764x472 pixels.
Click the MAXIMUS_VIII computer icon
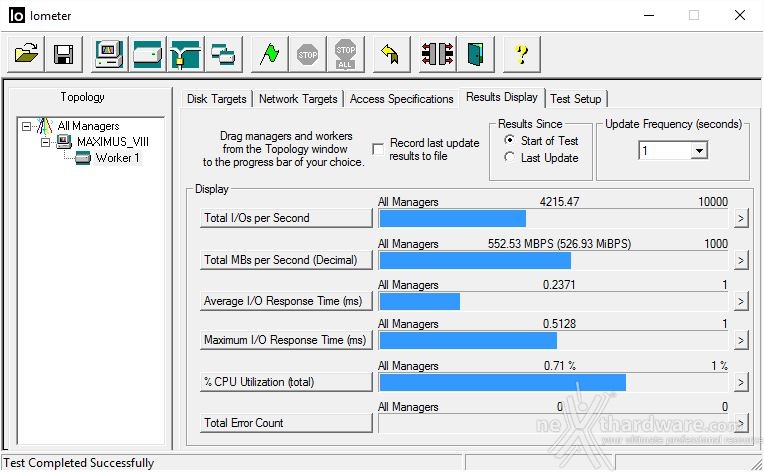(x=64, y=142)
